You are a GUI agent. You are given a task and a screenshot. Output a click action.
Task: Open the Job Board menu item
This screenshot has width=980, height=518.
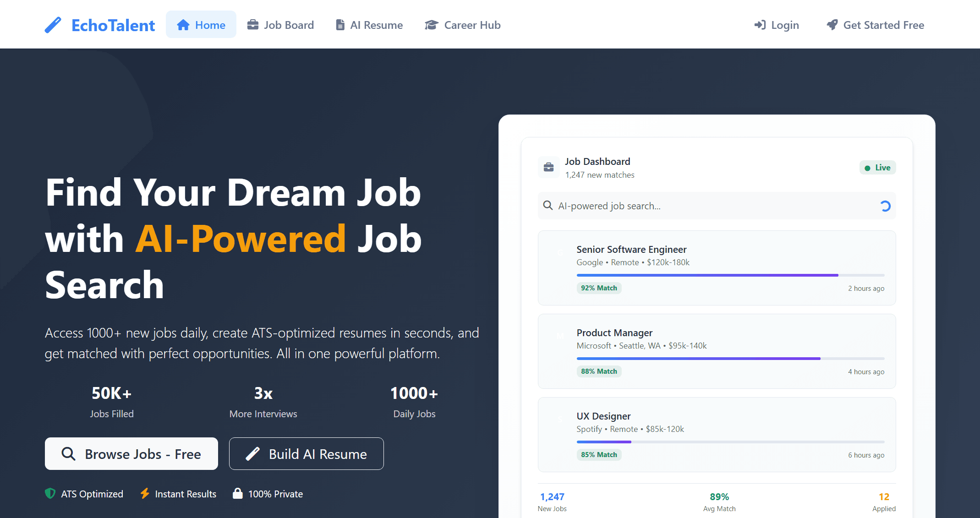[280, 25]
